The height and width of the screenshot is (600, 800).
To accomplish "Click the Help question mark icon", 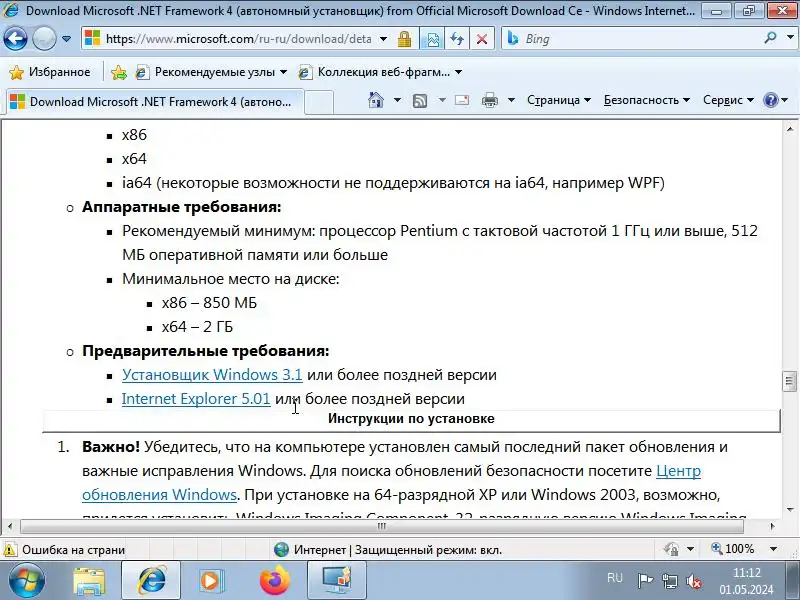I will pos(770,100).
